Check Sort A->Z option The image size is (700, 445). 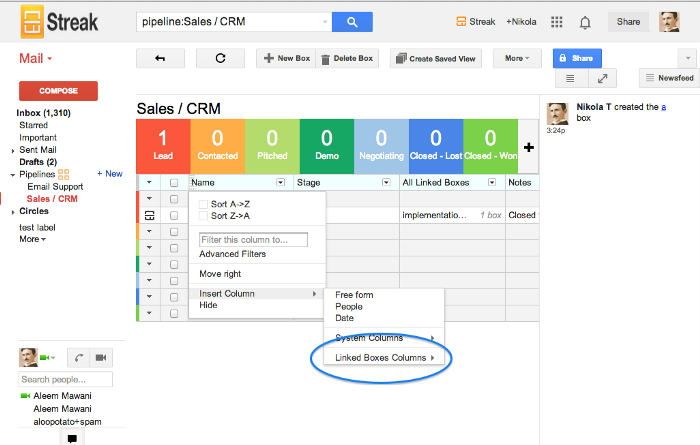(x=203, y=204)
